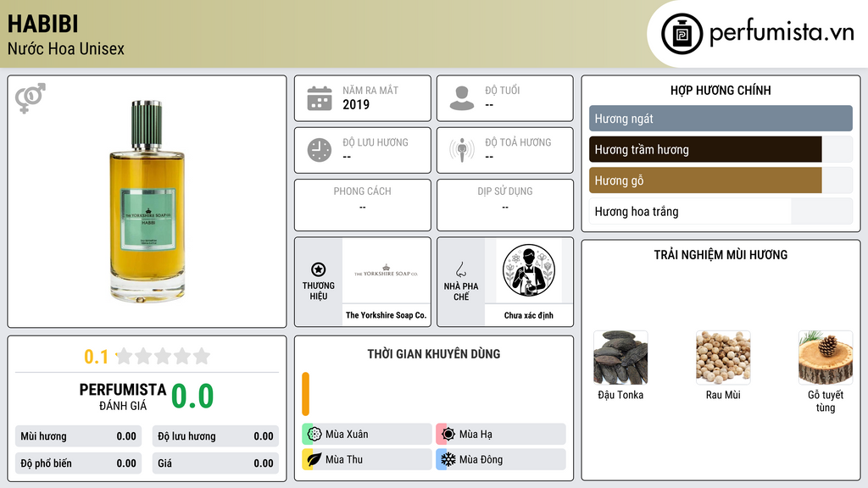This screenshot has height=488, width=868.
Task: Click The Yorkshire Soap Co. brand logo
Action: coord(386,270)
